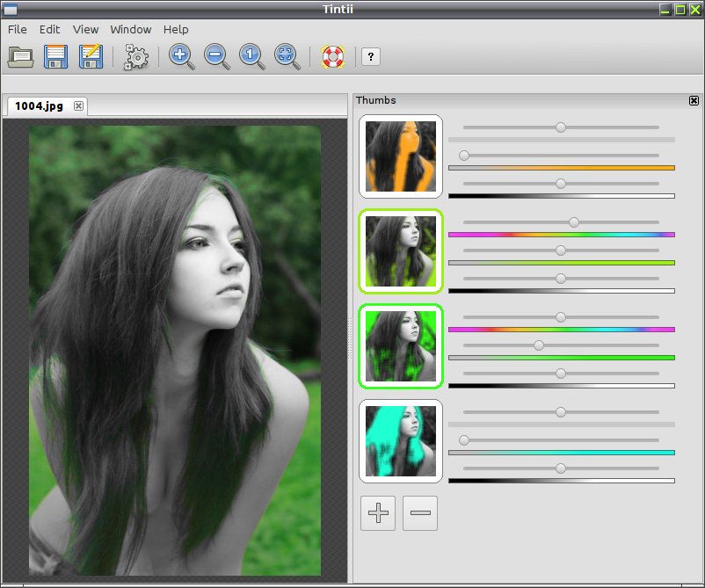Image resolution: width=705 pixels, height=588 pixels.
Task: Click the Zoom to actual size icon
Action: tap(251, 56)
